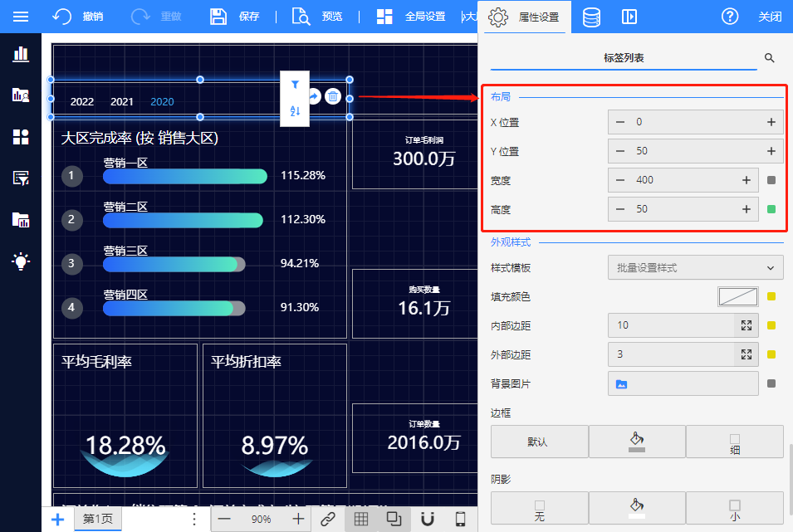Click the lightbulb icon in left sidebar
793x532 pixels.
point(21,261)
